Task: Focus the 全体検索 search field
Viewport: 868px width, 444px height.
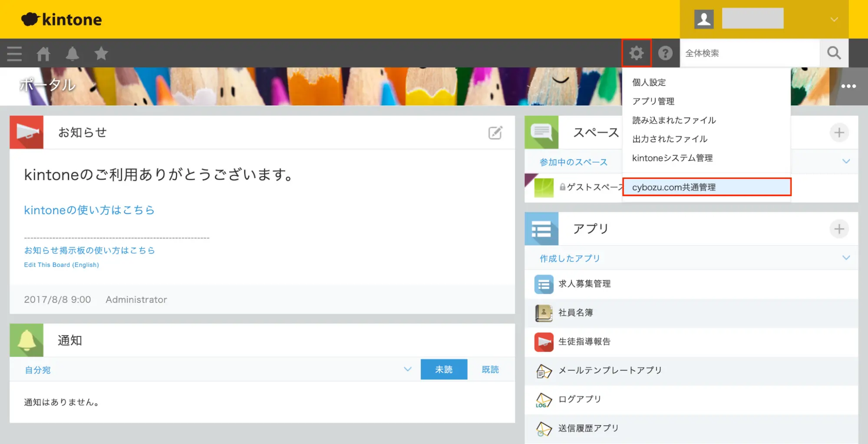Action: pyautogui.click(x=750, y=53)
